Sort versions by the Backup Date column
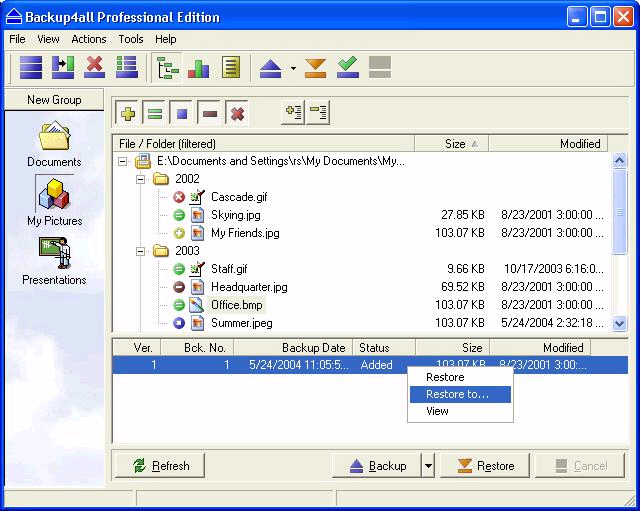641x512 pixels. [294, 348]
